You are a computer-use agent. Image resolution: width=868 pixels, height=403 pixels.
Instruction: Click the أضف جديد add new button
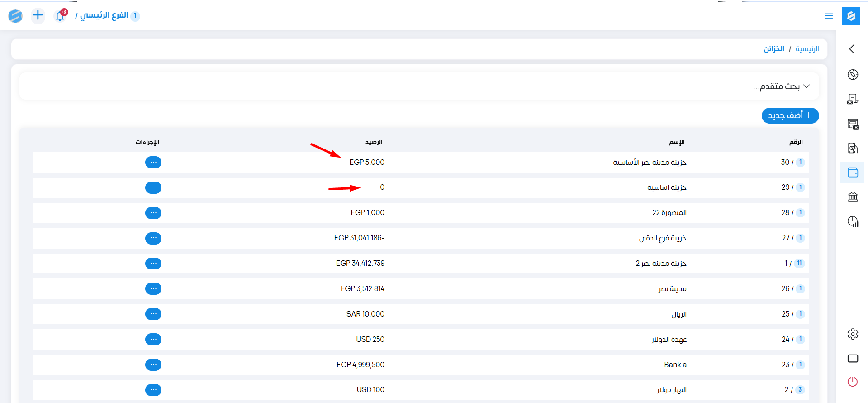(x=790, y=115)
